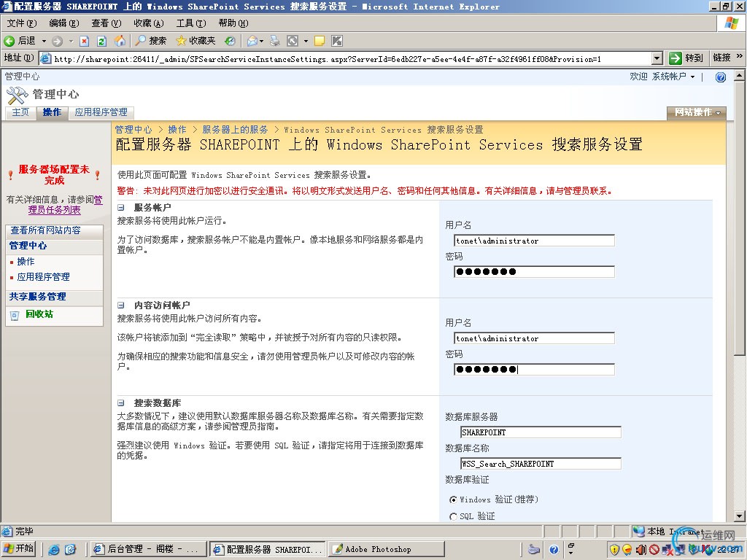Switch to Adobe Photoshop taskbar item

point(386,549)
